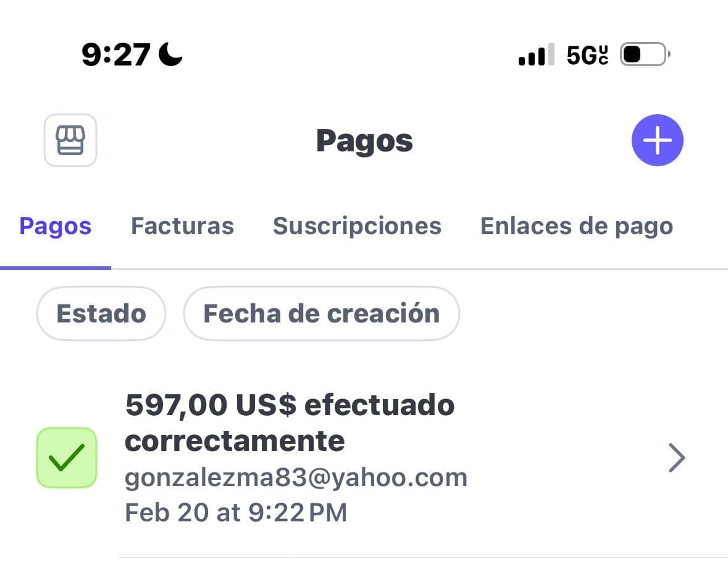
Task: Tap the 9:27 status bar clock
Action: click(x=116, y=54)
